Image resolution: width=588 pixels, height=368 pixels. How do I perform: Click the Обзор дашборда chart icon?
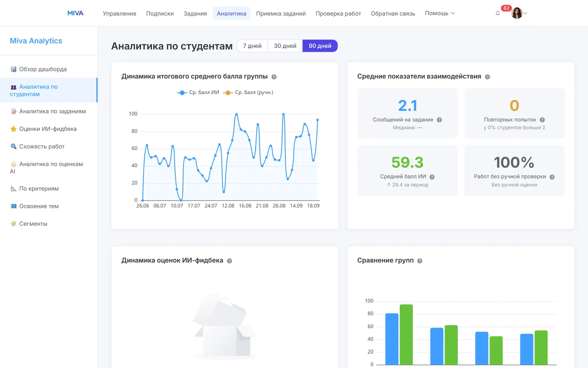point(14,69)
